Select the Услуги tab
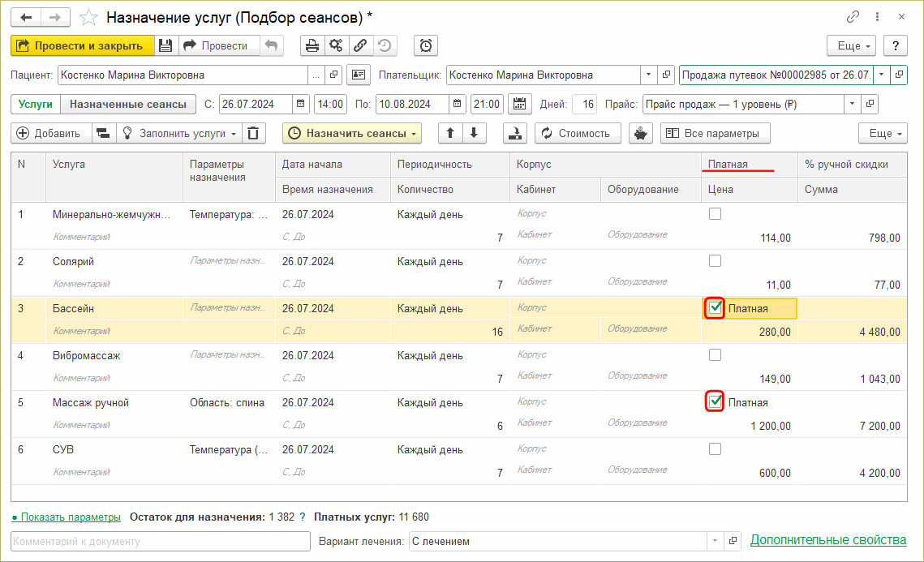Screen dimensions: 924x562 coord(36,105)
